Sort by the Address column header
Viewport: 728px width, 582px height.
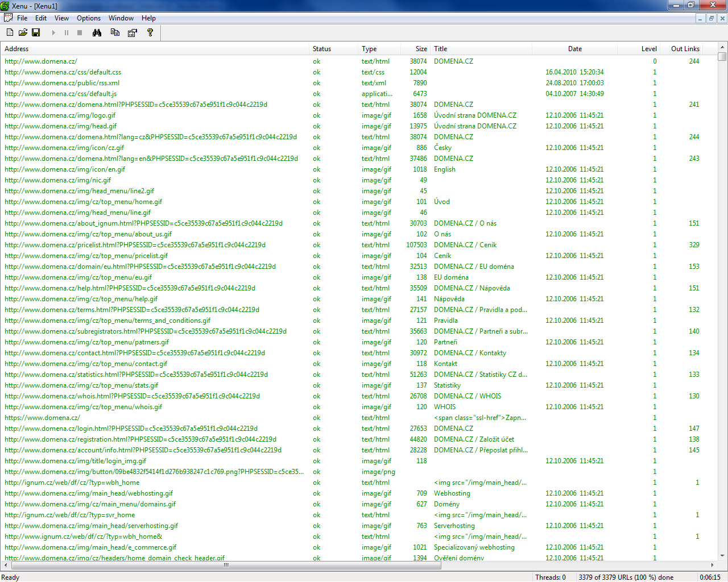155,49
